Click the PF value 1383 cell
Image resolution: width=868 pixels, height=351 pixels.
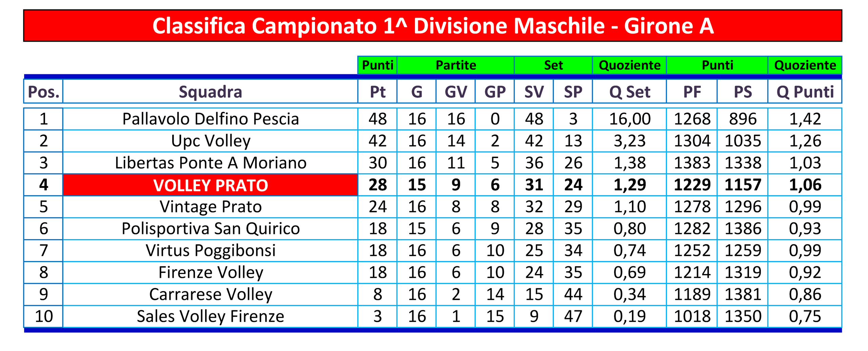tap(692, 163)
